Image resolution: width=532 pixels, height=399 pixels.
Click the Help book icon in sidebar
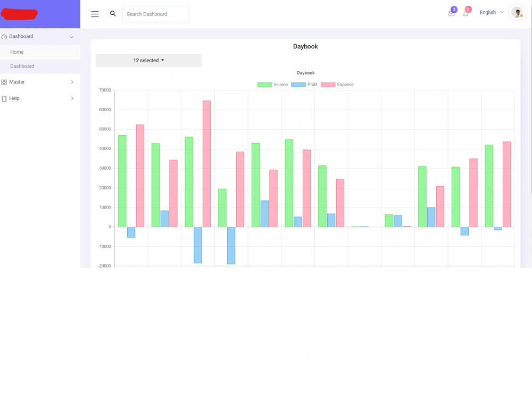coord(4,98)
